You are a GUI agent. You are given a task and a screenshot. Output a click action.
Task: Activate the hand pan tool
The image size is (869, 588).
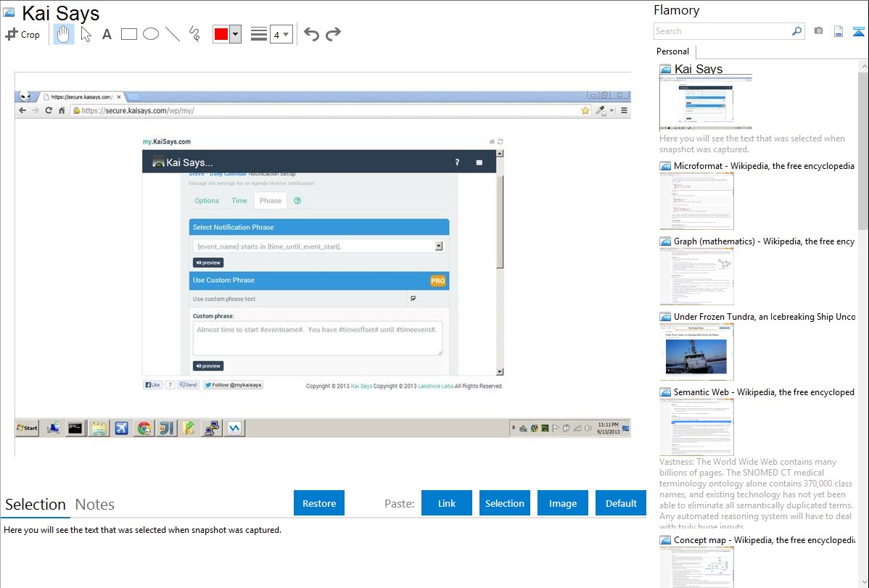[x=63, y=34]
